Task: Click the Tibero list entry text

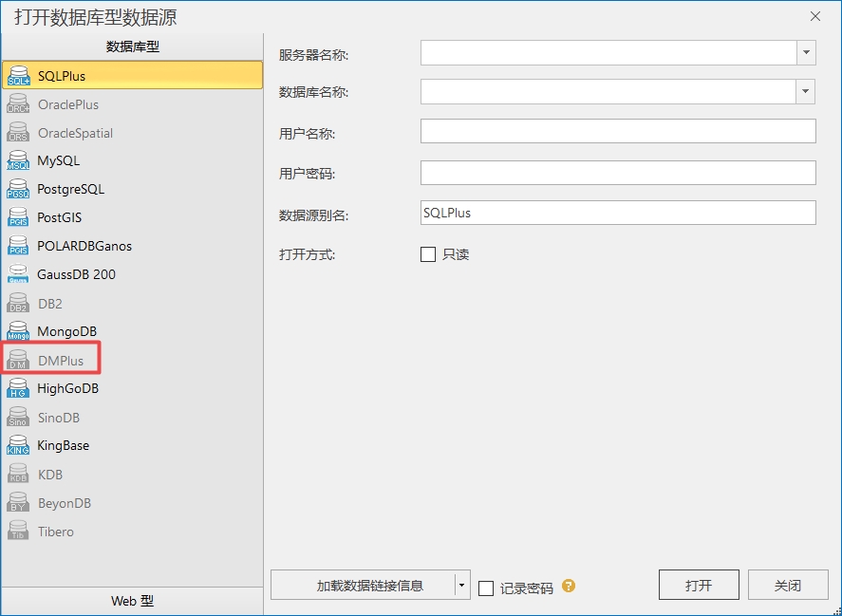Action: click(56, 532)
